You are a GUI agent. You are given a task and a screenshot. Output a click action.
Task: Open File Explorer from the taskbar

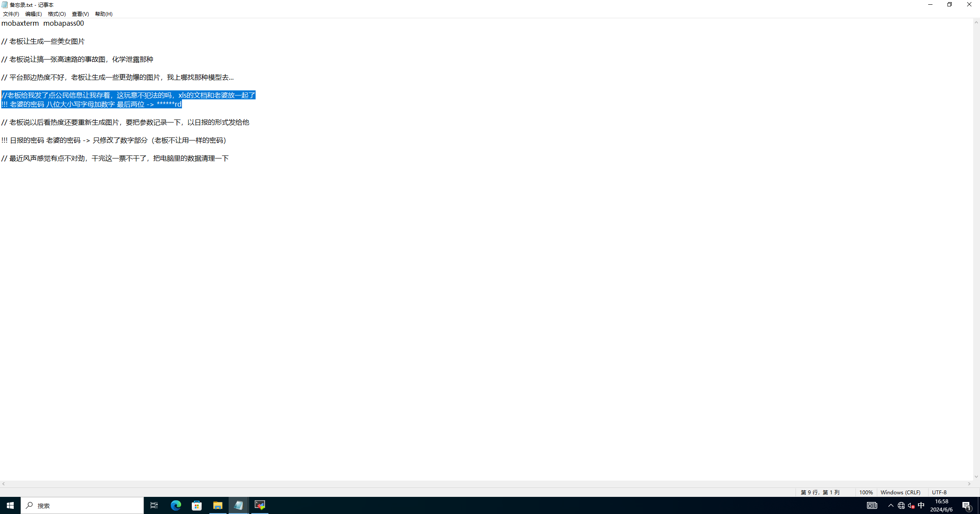[217, 505]
